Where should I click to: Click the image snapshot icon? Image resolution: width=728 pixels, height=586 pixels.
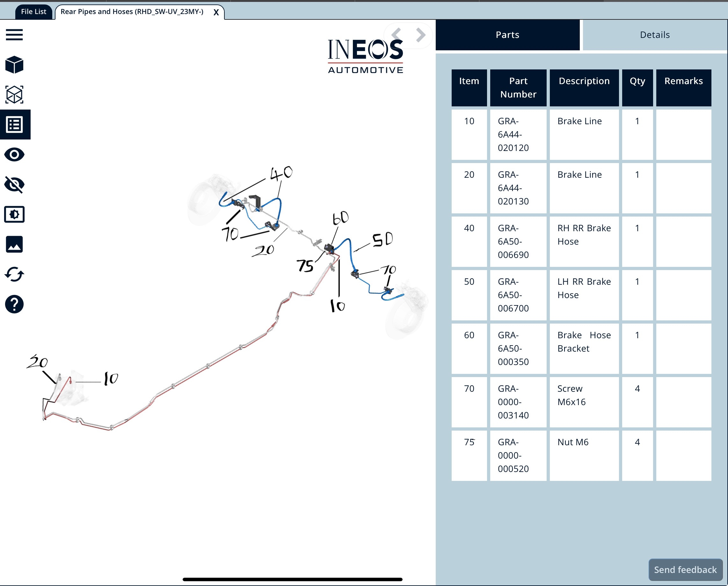pos(14,244)
